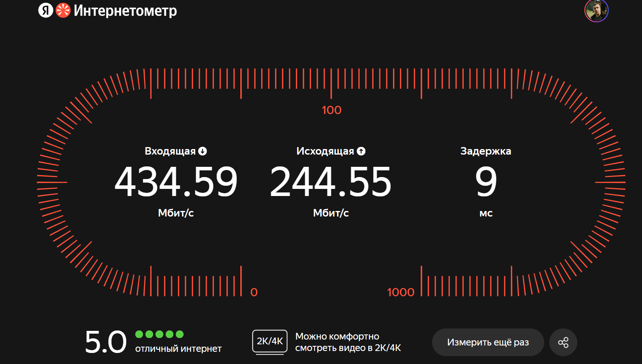Click the incoming speed value 434.59

[x=176, y=182]
